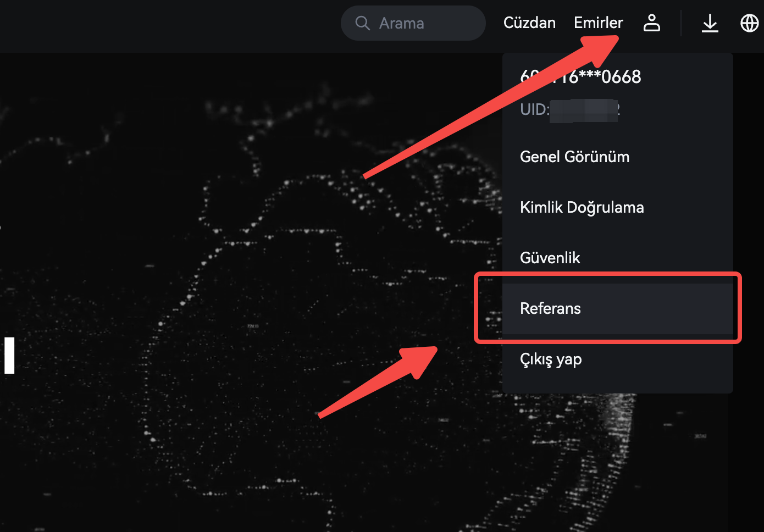Click the UID label text

[x=534, y=109]
